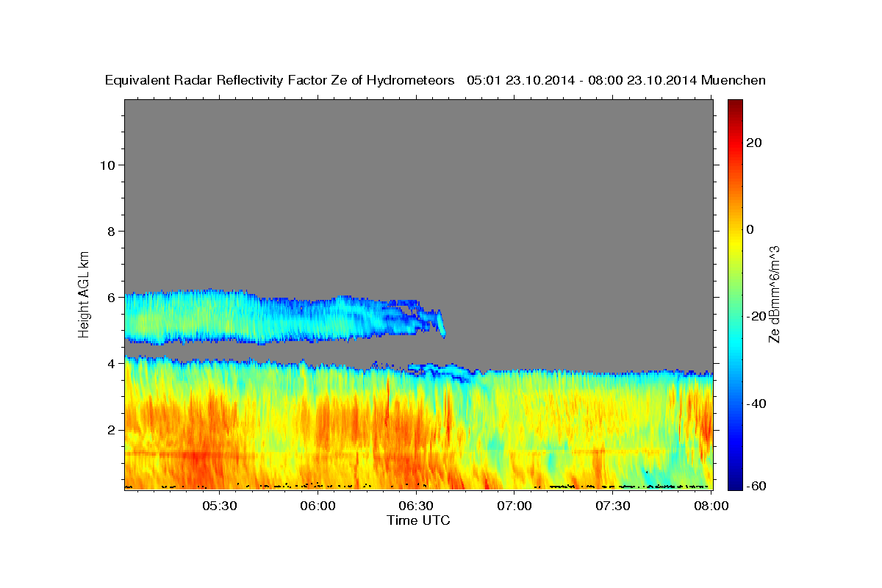Click the height tick label '10'
This screenshot has height=588, width=882.
[107, 165]
